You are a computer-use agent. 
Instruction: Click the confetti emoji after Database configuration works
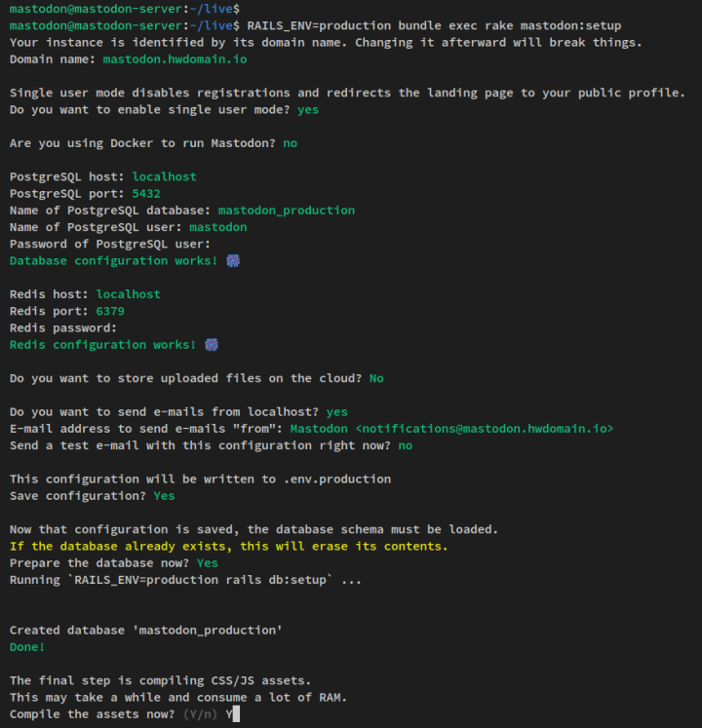point(233,261)
